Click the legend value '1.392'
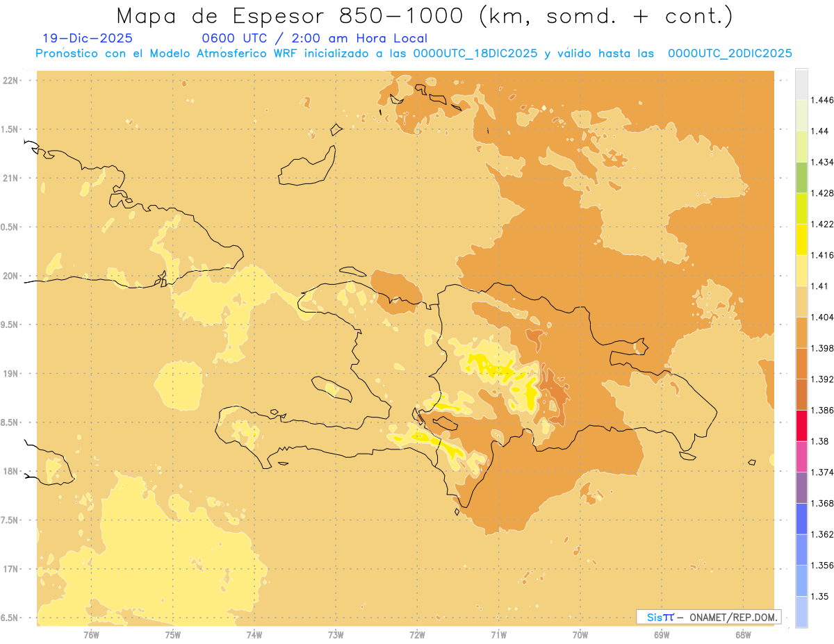834x644 pixels. (x=822, y=379)
